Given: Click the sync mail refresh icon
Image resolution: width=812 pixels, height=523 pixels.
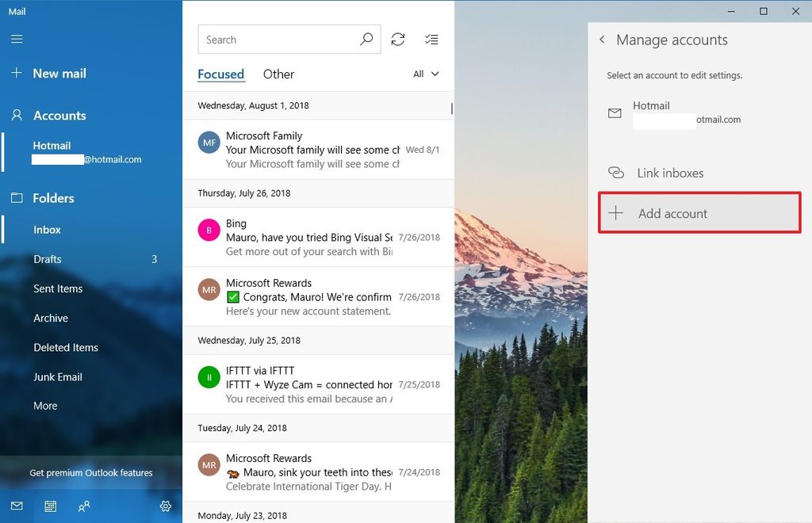Looking at the screenshot, I should coord(398,39).
